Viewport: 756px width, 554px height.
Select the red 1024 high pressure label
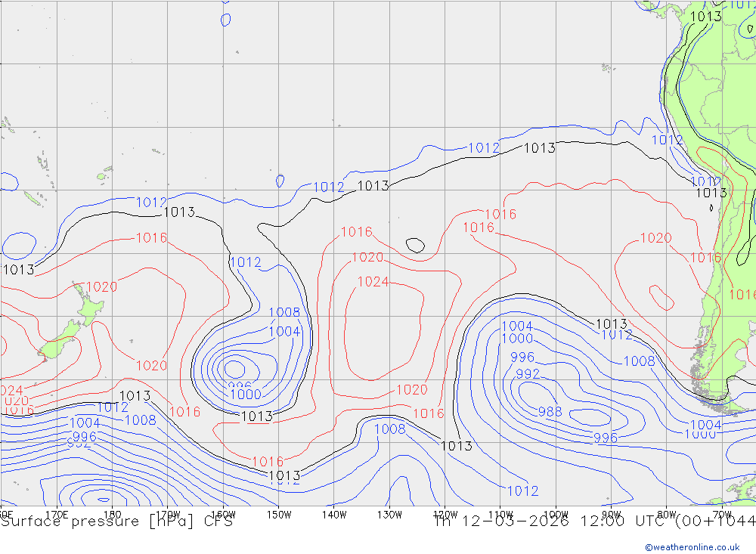(x=373, y=282)
